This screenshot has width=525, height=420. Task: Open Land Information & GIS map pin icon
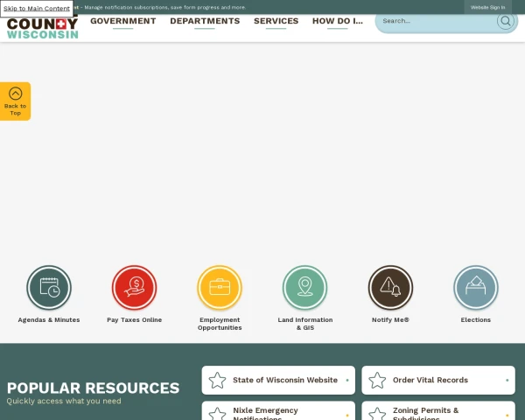click(x=305, y=287)
